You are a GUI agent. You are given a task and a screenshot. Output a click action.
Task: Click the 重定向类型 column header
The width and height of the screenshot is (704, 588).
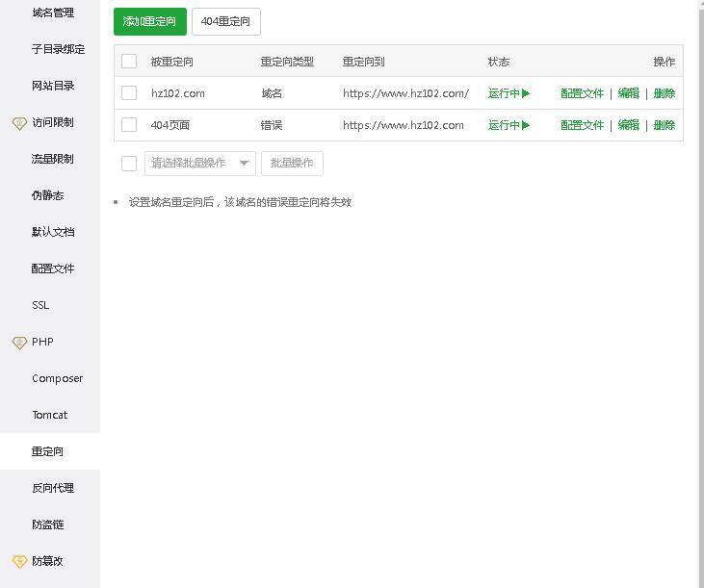click(287, 62)
